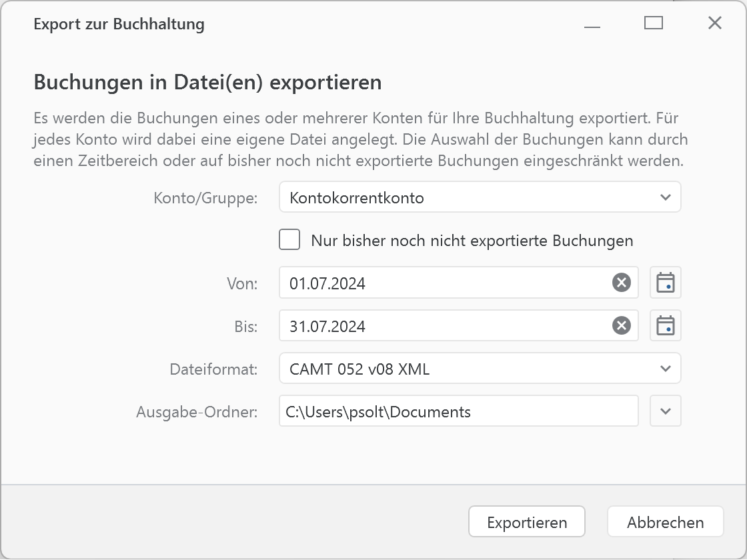Clear the Bis date using the X icon
The width and height of the screenshot is (747, 560).
pyautogui.click(x=622, y=325)
